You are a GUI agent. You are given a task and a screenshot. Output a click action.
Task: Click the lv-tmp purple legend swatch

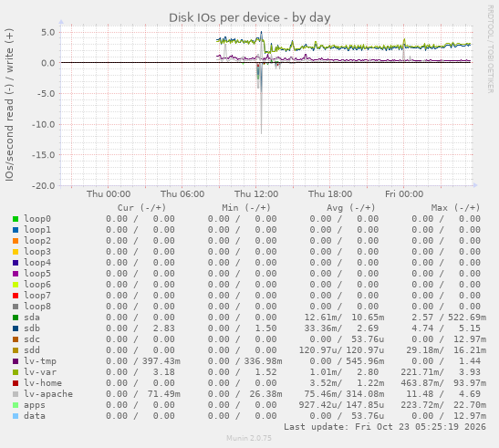tap(16, 361)
